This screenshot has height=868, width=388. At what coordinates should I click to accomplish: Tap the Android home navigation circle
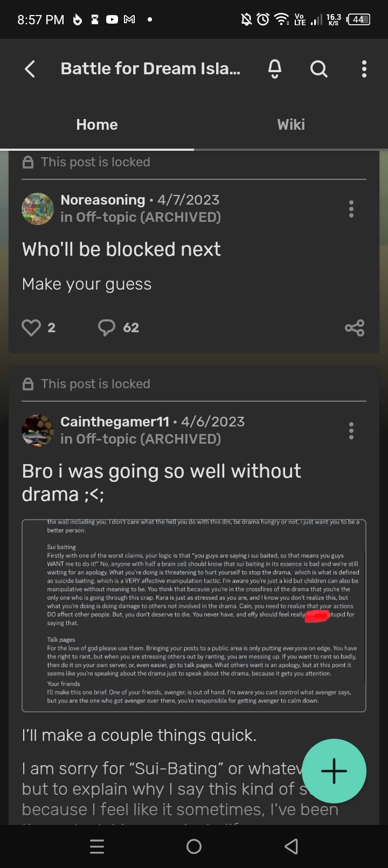coord(194,846)
